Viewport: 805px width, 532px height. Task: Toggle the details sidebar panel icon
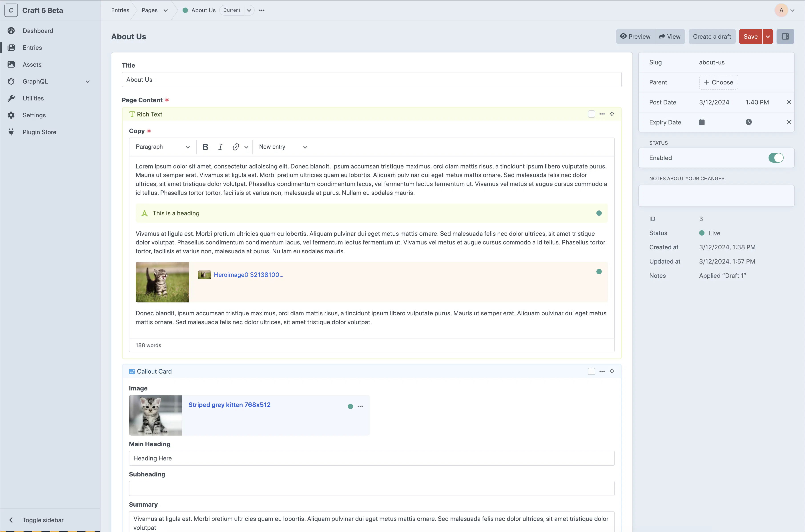(785, 37)
